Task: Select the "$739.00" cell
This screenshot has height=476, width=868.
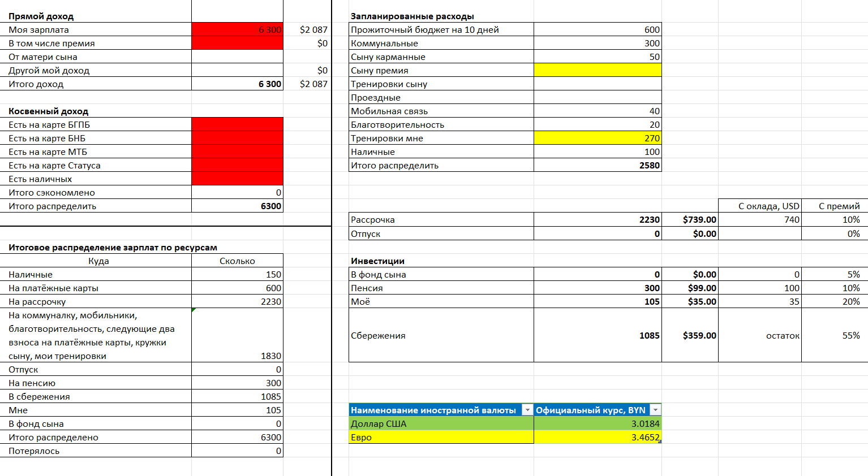Action: (690, 219)
